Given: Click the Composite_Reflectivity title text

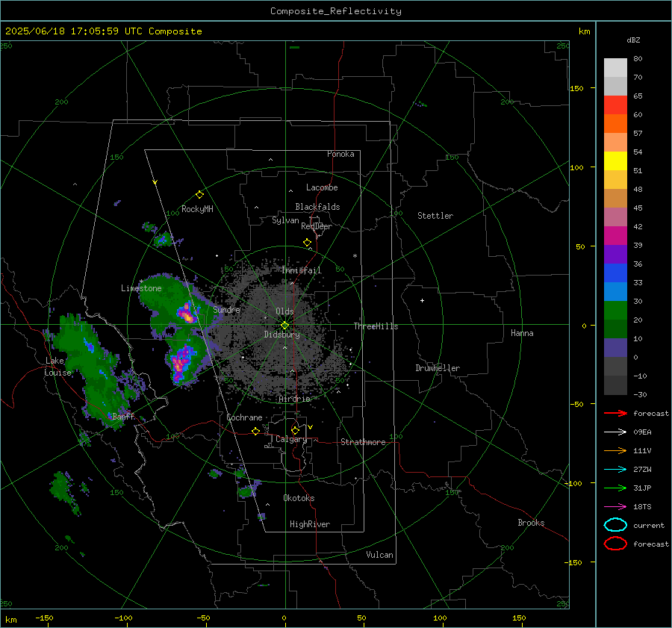Looking at the screenshot, I should coord(336,11).
